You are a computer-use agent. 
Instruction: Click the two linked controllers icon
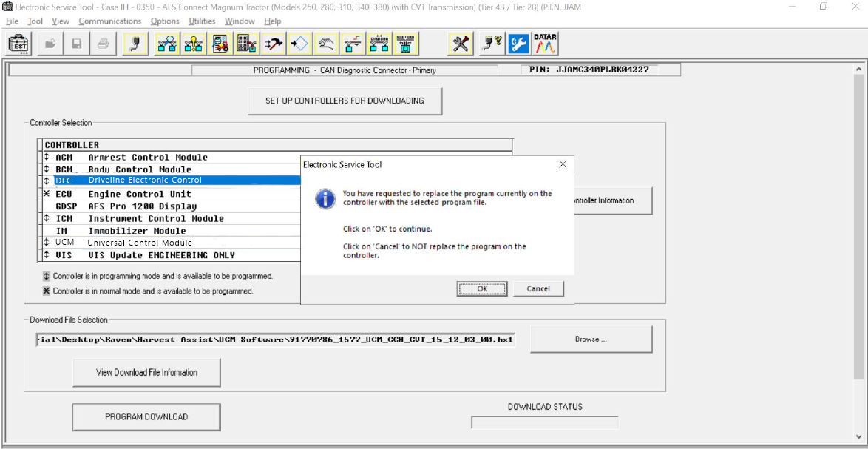(x=379, y=44)
